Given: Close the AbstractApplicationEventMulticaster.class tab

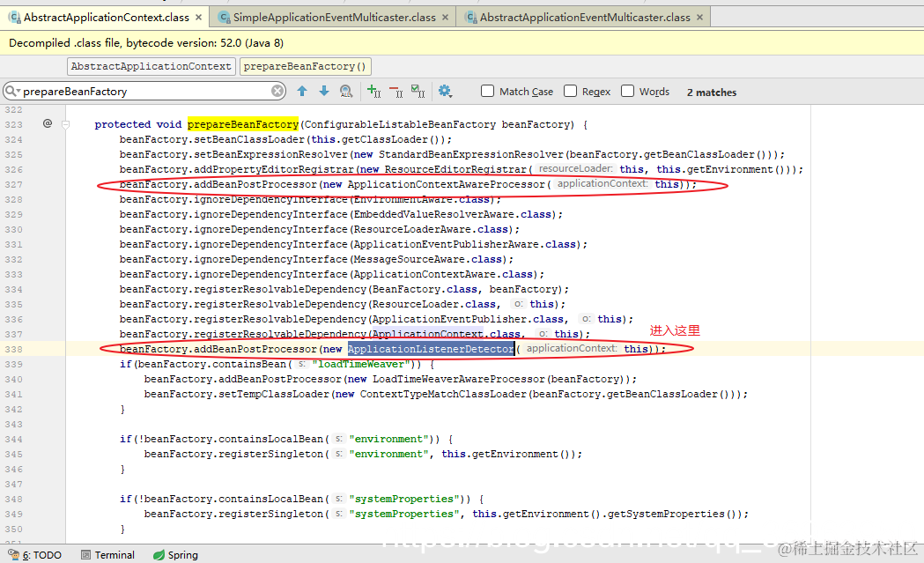Looking at the screenshot, I should 699,17.
